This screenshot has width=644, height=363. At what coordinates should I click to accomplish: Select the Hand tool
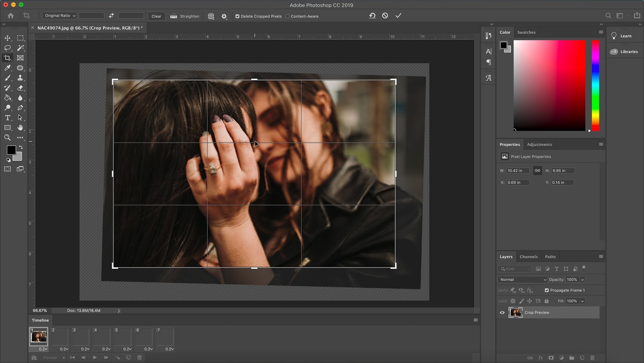[x=20, y=127]
